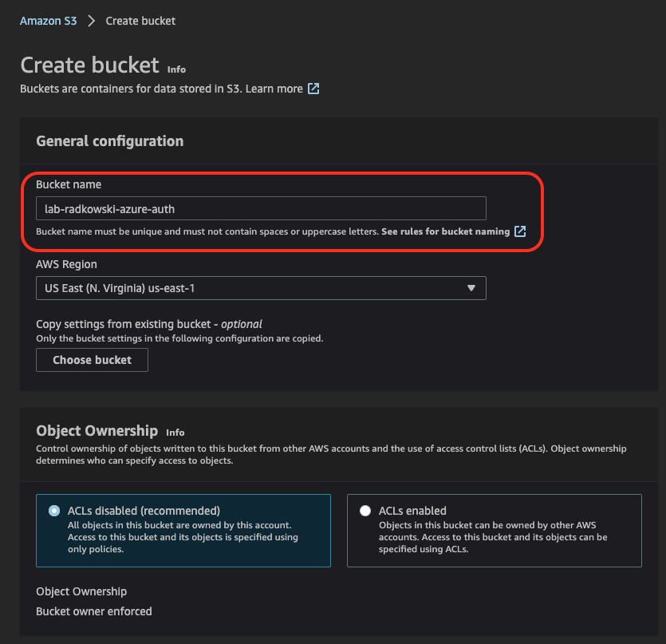The image size is (666, 644).
Task: Click external link icon after Learn more
Action: point(313,89)
